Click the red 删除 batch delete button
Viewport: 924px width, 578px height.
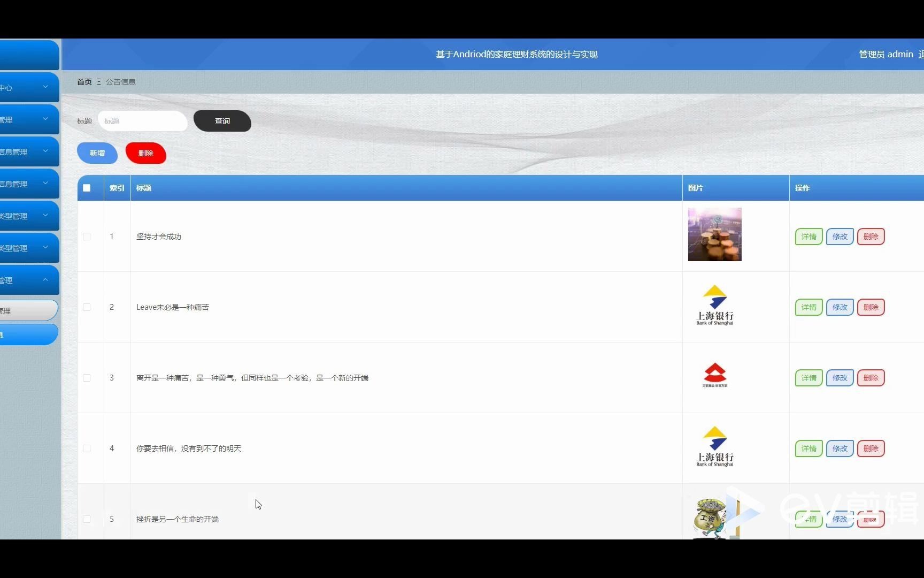click(x=146, y=153)
